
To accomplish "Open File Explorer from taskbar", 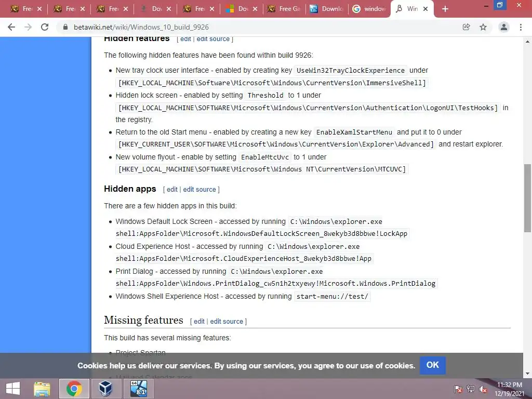I will (x=42, y=389).
